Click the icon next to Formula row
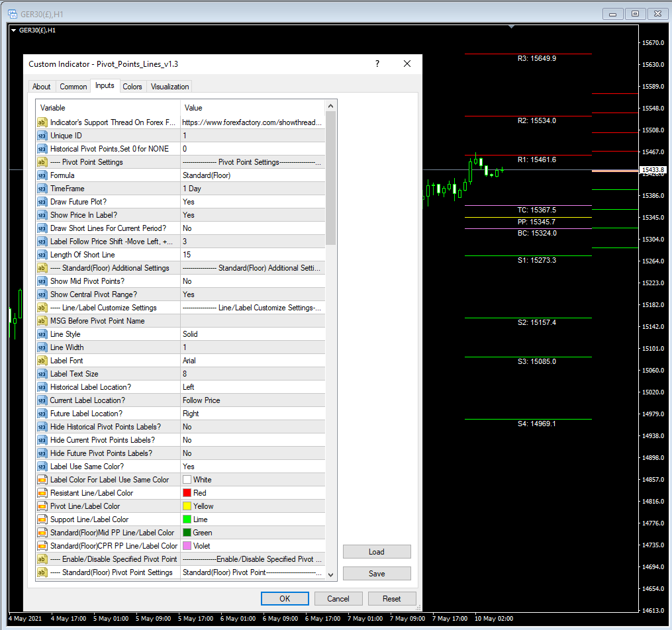Viewport: 672px width, 630px height. (x=42, y=175)
